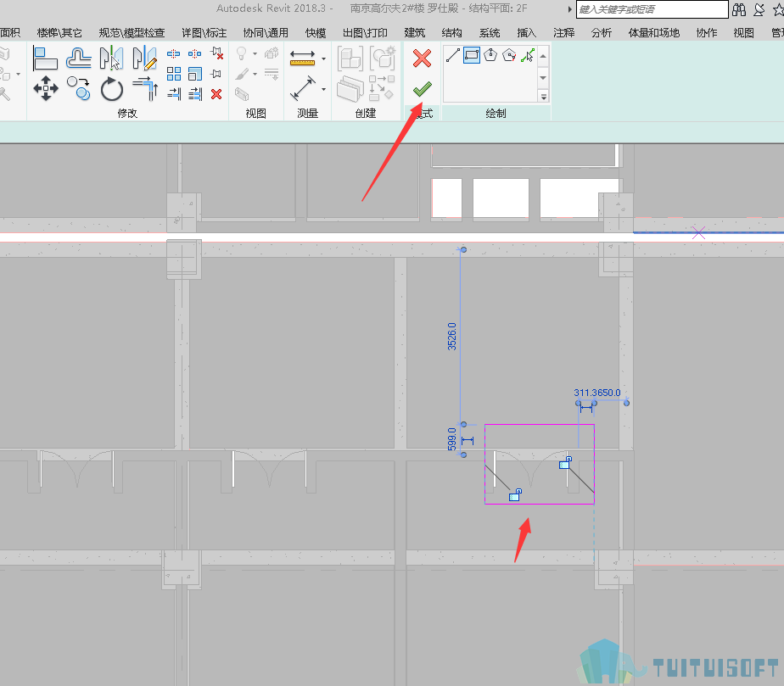Image resolution: width=784 pixels, height=686 pixels.
Task: Open the 出图\打印 ribbon tab
Action: (365, 33)
